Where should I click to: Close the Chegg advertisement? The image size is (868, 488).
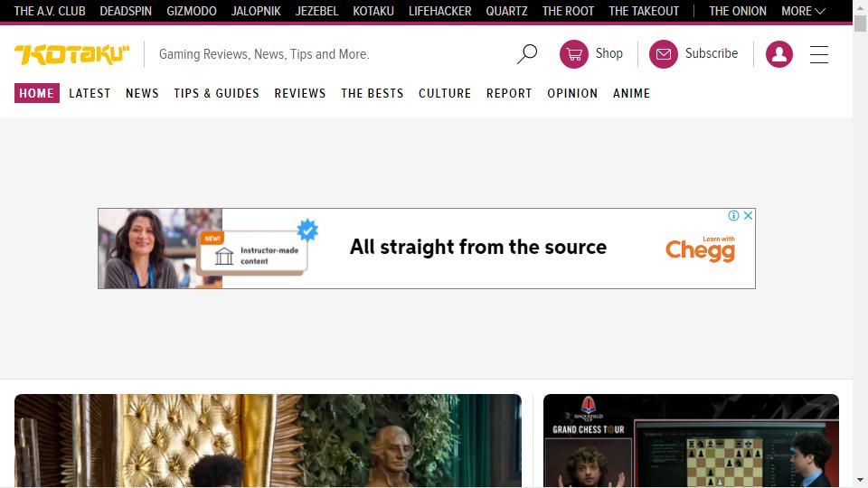748,216
